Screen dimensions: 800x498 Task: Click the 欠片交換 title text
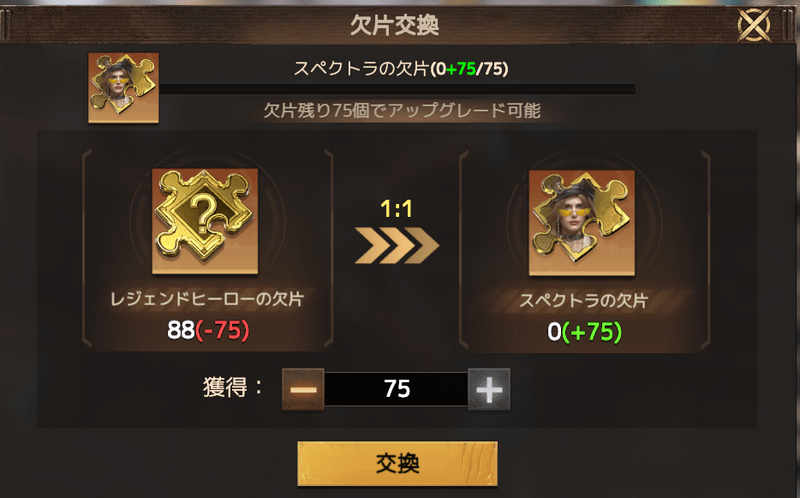(x=395, y=24)
